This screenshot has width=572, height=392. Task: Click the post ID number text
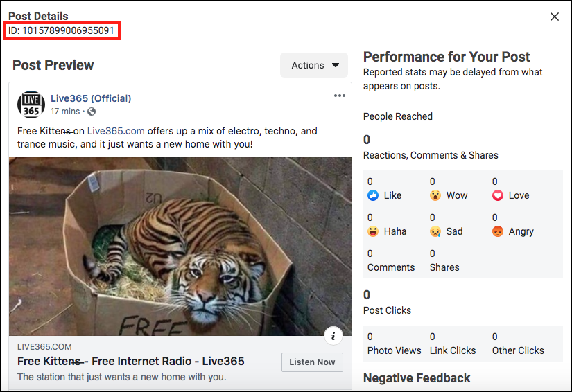(68, 30)
